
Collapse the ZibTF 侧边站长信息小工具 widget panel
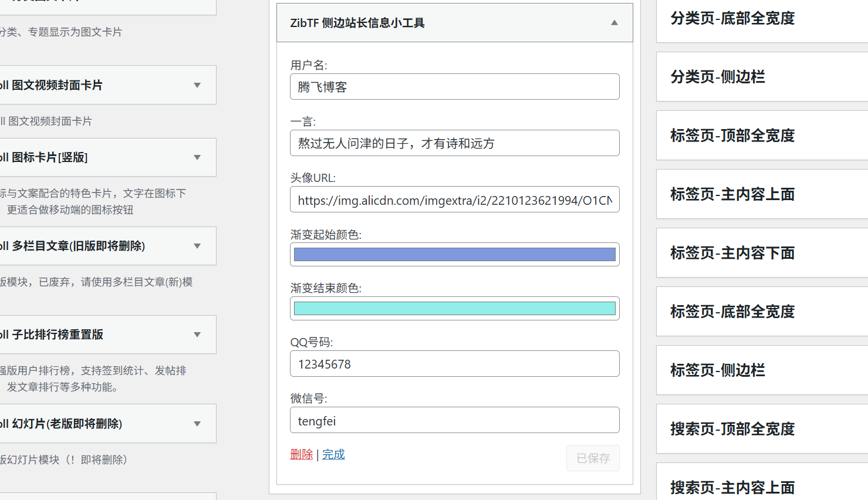point(614,22)
